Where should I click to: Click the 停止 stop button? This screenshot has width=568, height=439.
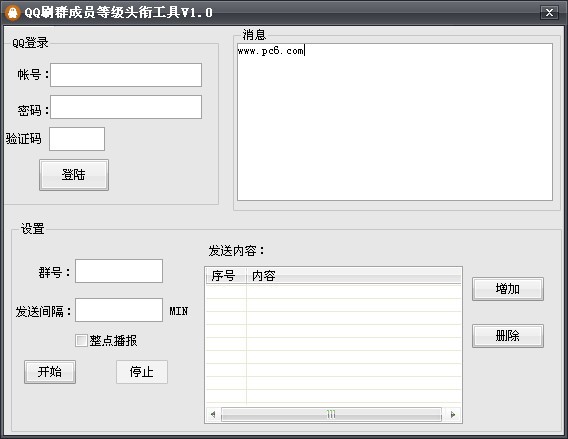point(142,372)
